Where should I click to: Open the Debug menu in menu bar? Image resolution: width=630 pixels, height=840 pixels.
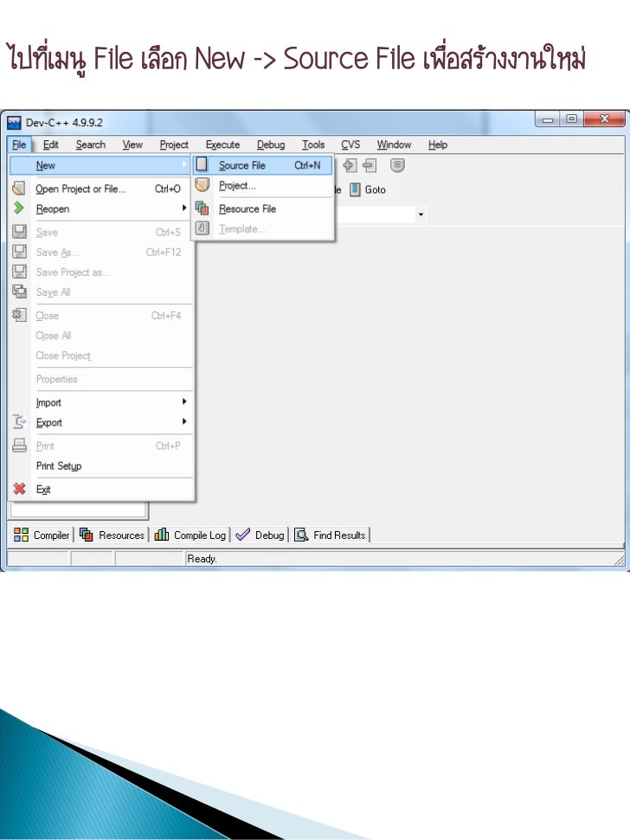coord(271,144)
